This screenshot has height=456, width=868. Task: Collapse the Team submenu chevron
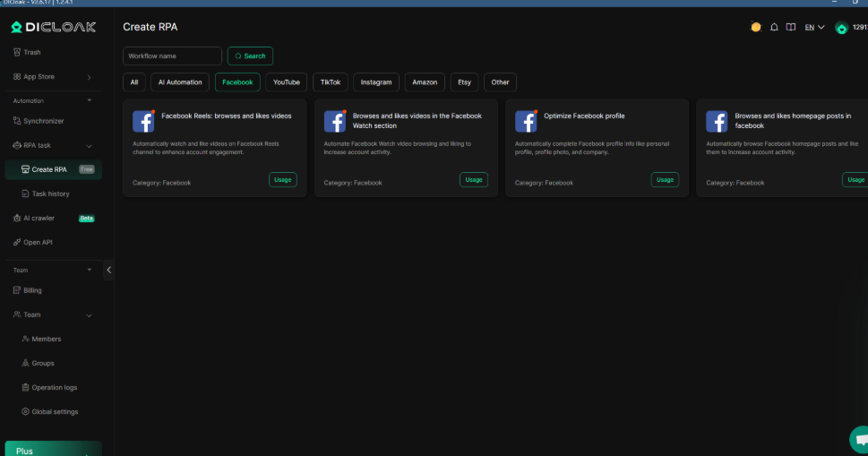click(89, 315)
